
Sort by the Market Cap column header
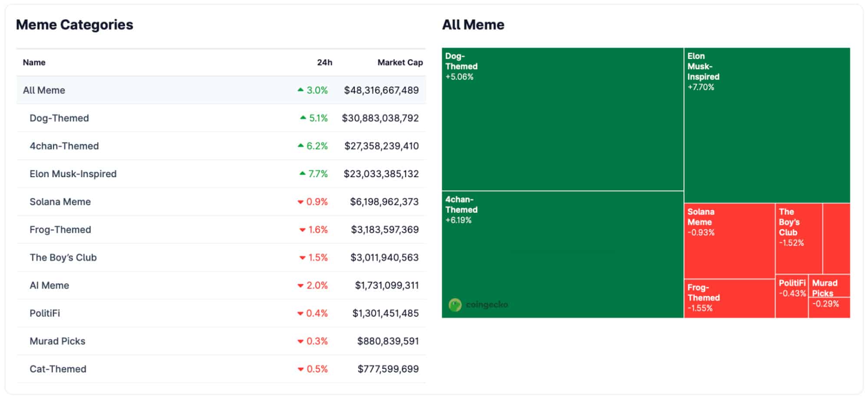coord(399,63)
